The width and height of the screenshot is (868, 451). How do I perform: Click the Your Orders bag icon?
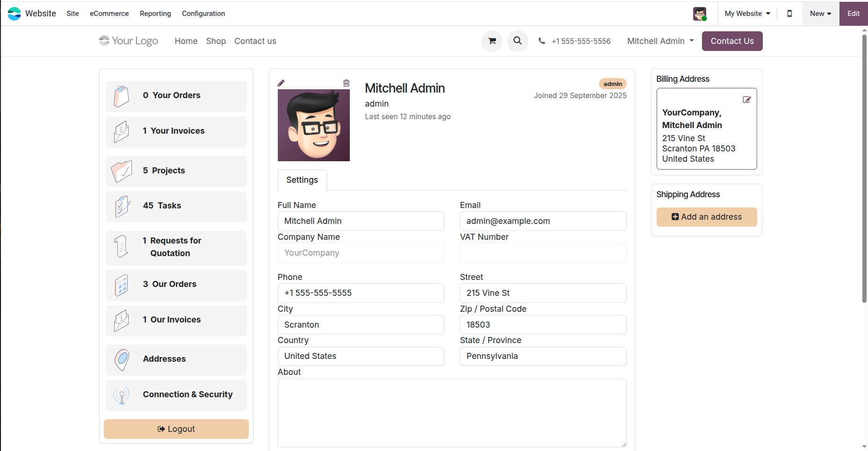tap(122, 96)
